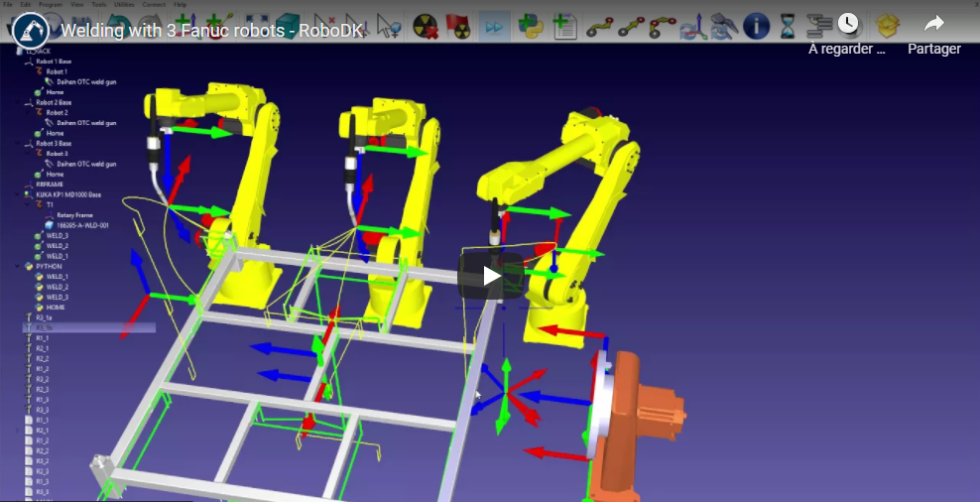Collapse the PYTHON folder arrow
This screenshot has height=502, width=980.
pos(18,266)
